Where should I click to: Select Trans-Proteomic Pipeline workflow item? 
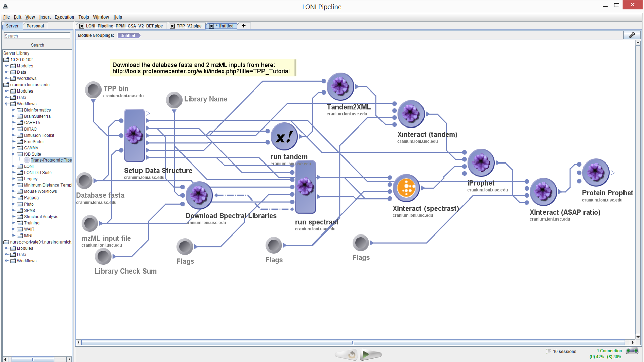pyautogui.click(x=51, y=160)
